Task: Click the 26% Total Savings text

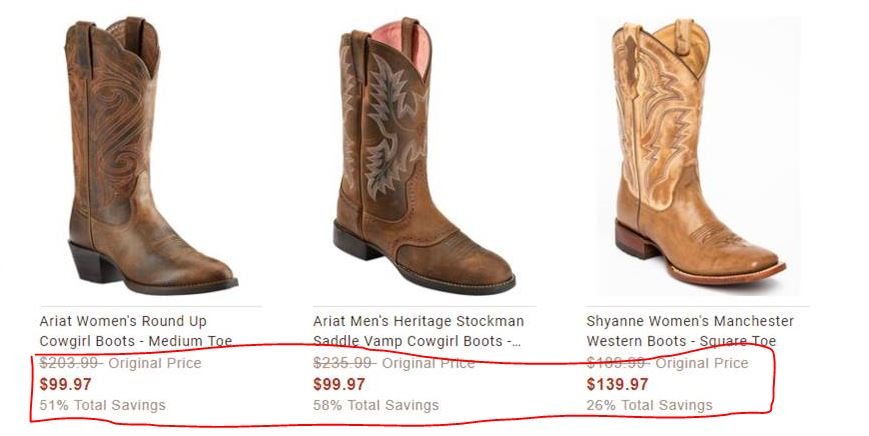Action: coord(650,405)
